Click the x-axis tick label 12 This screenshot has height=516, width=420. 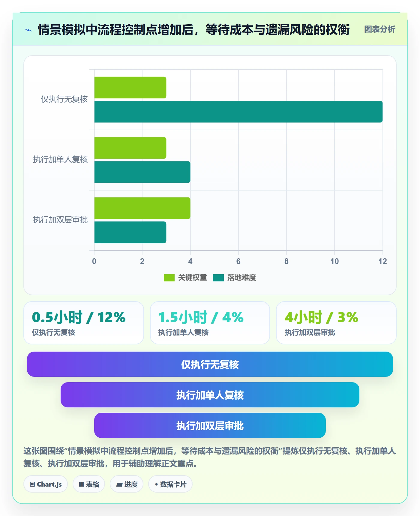[x=382, y=261]
